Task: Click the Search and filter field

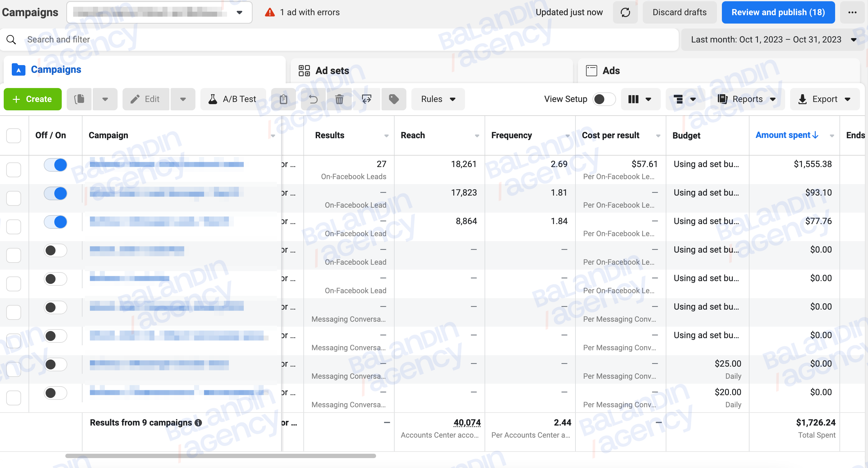Action: 340,40
